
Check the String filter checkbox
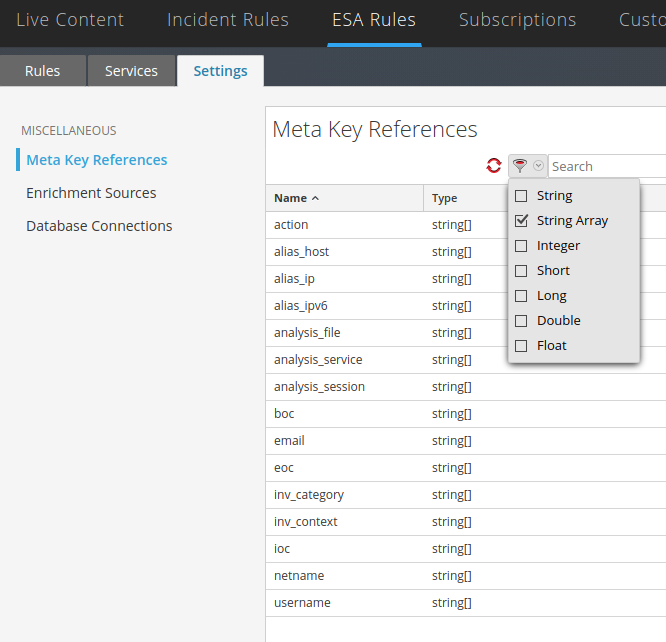click(x=521, y=196)
